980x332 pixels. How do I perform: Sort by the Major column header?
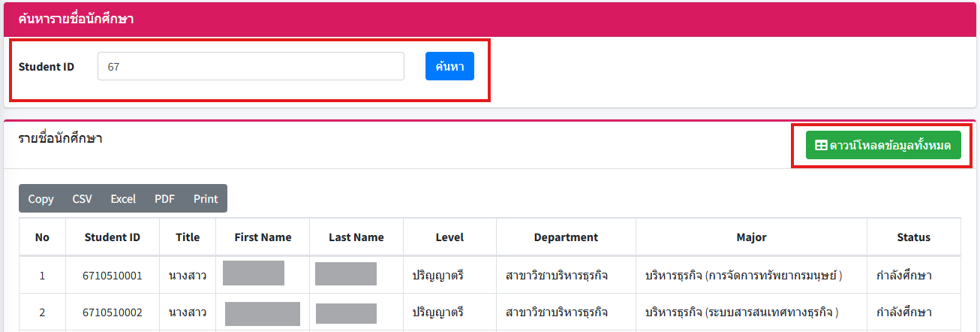[x=751, y=237]
